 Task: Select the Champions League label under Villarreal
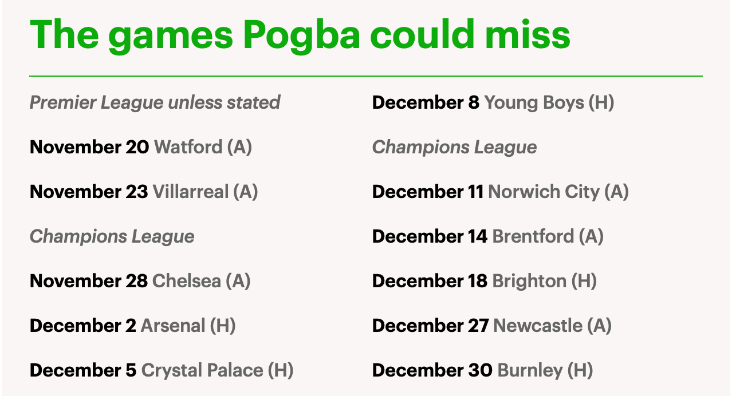(112, 237)
